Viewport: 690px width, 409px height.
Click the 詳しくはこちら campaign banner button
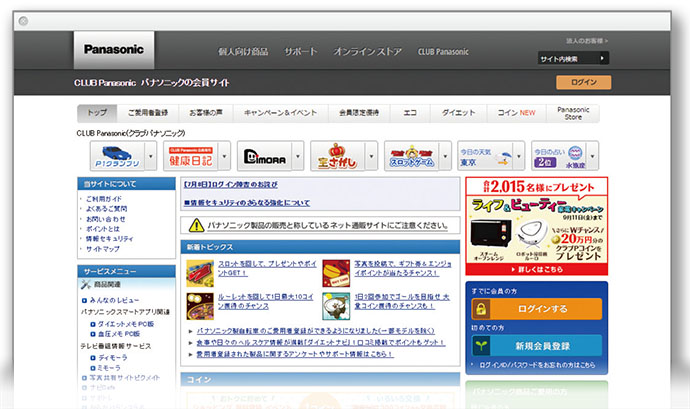click(537, 269)
